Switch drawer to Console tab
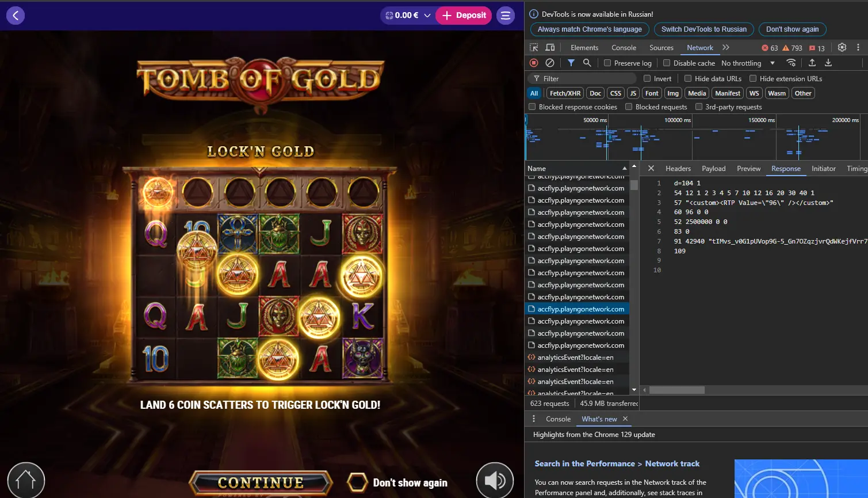 (558, 419)
